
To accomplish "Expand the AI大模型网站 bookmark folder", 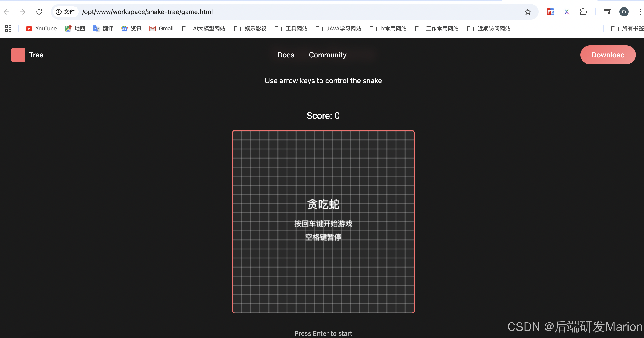I will pos(204,28).
